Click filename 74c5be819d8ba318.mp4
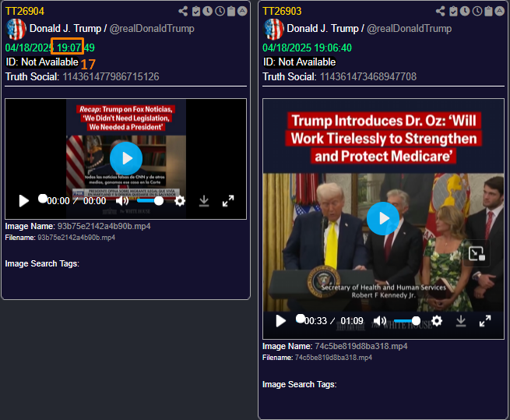The width and height of the screenshot is (510, 420). (x=333, y=358)
